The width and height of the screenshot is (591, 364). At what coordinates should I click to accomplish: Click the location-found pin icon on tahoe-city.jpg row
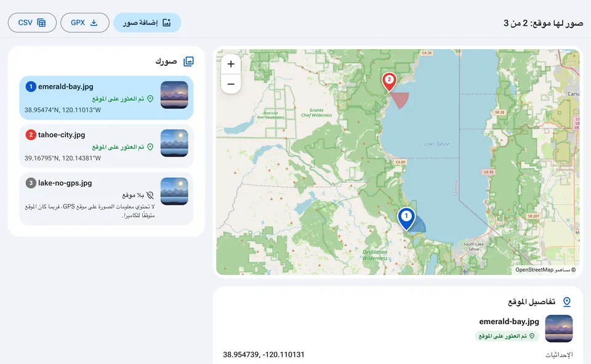(150, 147)
